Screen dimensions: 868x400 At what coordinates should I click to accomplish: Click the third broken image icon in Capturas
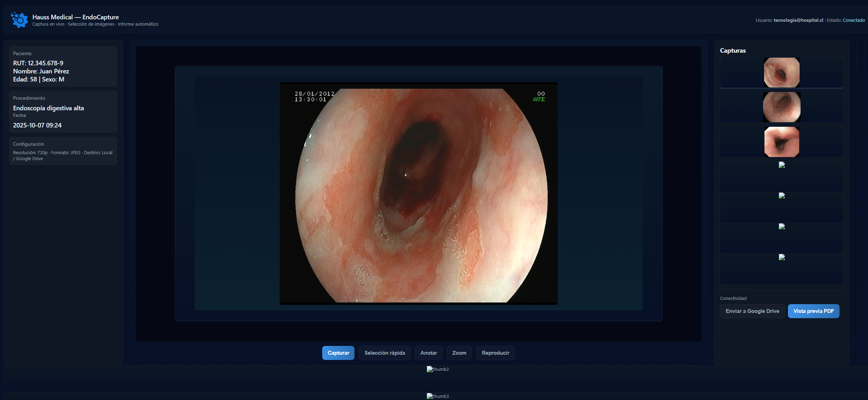(782, 226)
